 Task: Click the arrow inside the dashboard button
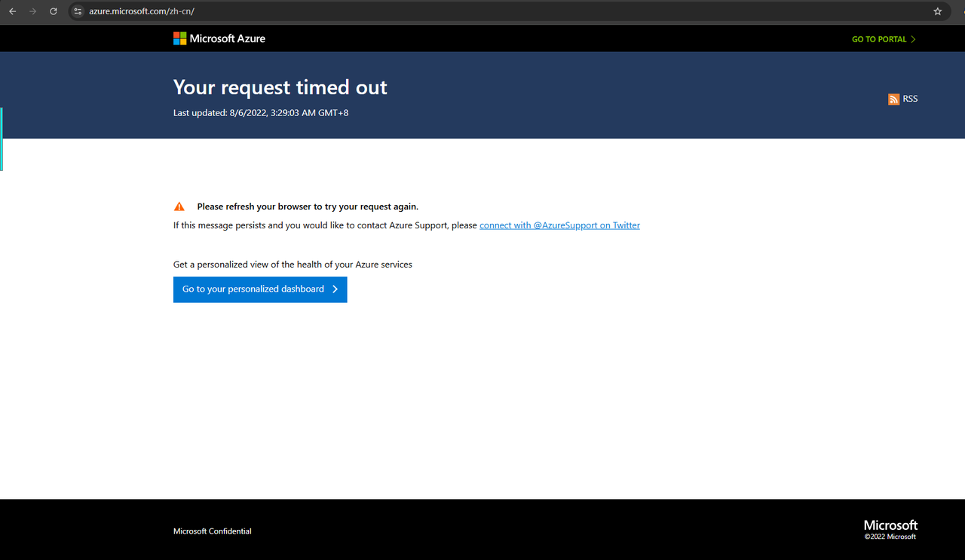point(335,289)
